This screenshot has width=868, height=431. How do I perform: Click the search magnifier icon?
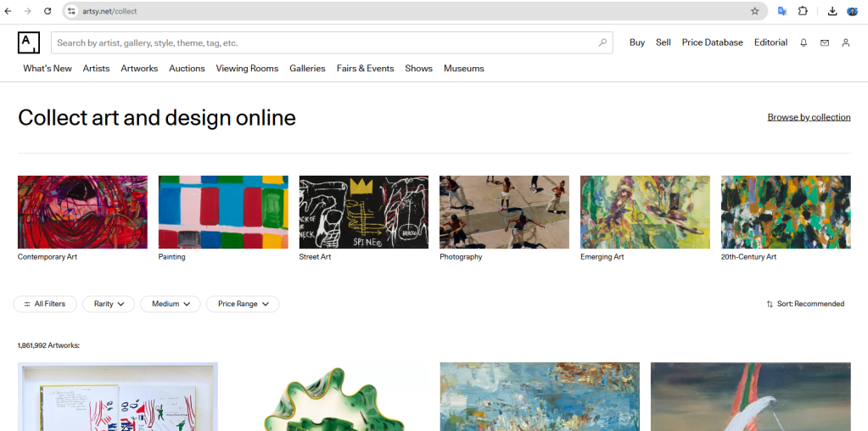click(x=602, y=42)
